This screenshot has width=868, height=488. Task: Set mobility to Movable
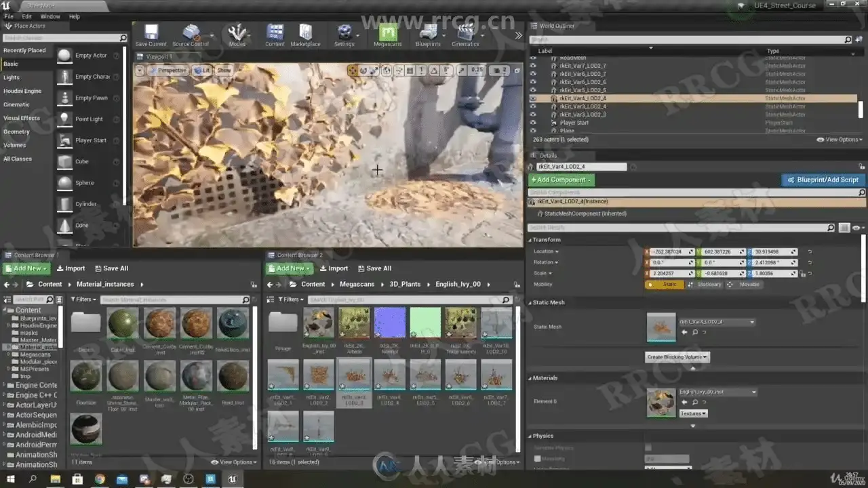(745, 285)
